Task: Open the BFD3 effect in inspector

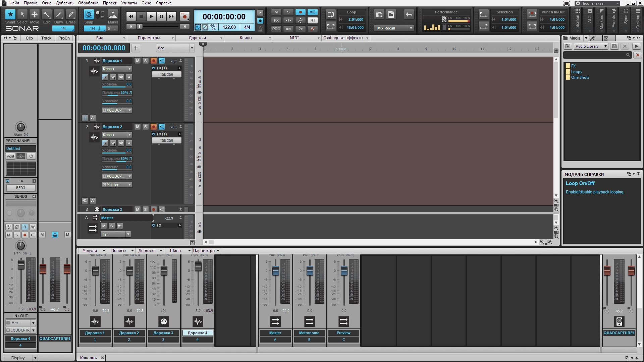Action: coord(20,188)
